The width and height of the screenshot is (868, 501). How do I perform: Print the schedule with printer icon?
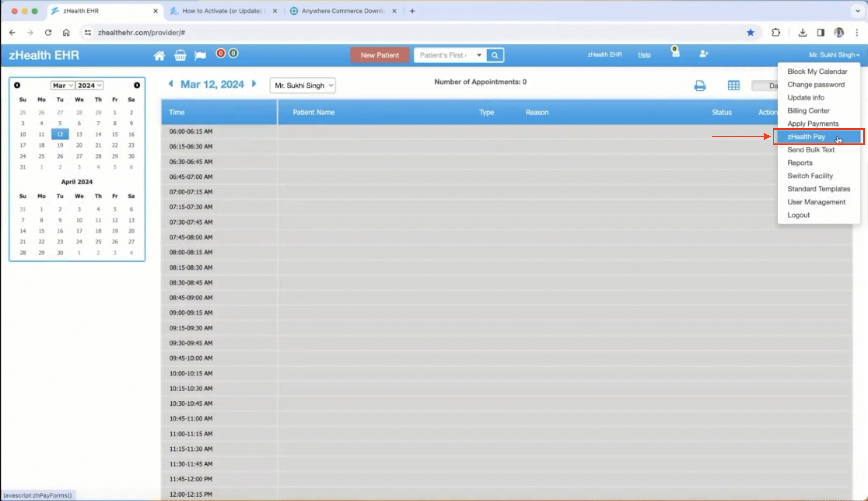700,85
